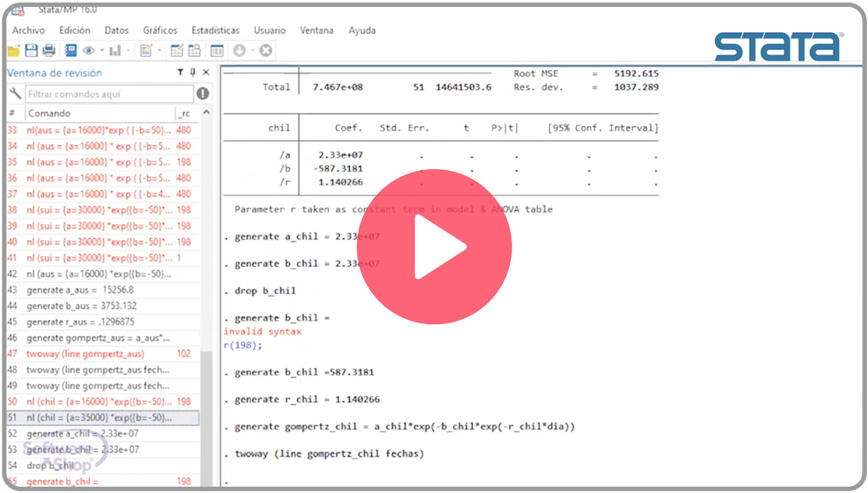Open the Log notebook icon
This screenshot has height=493, width=868.
tap(71, 50)
